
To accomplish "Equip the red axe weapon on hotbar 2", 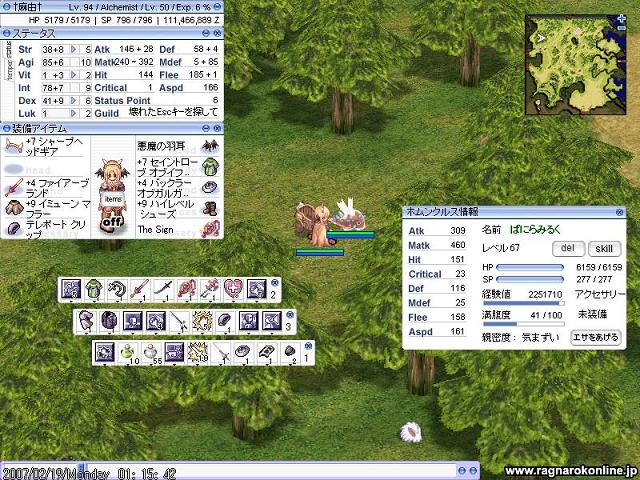I will click(210, 289).
